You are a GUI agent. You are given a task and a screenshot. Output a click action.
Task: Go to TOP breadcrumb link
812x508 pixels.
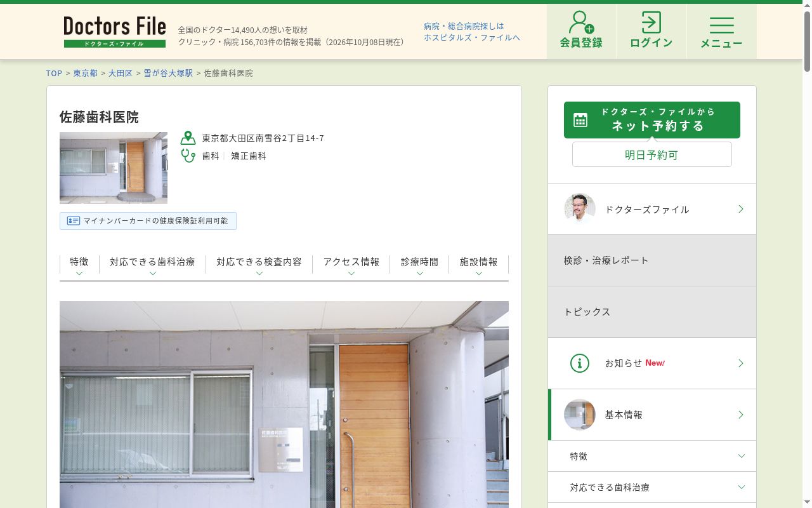coord(54,73)
